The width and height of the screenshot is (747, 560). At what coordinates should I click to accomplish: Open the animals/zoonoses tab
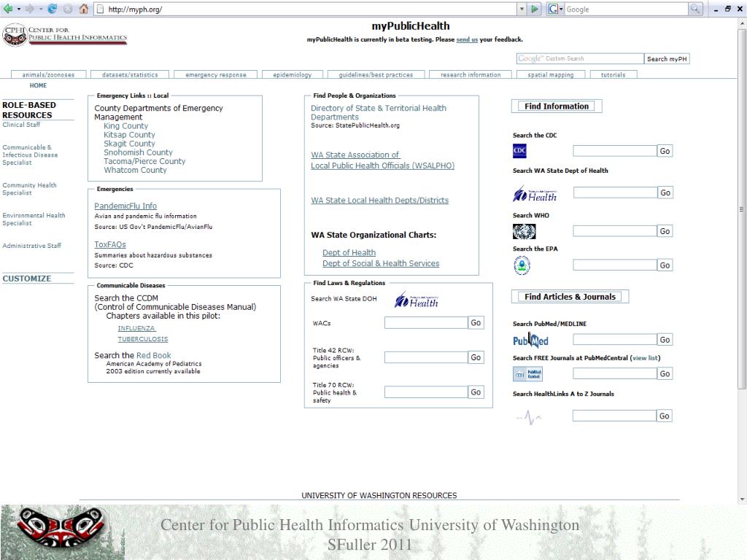point(49,75)
